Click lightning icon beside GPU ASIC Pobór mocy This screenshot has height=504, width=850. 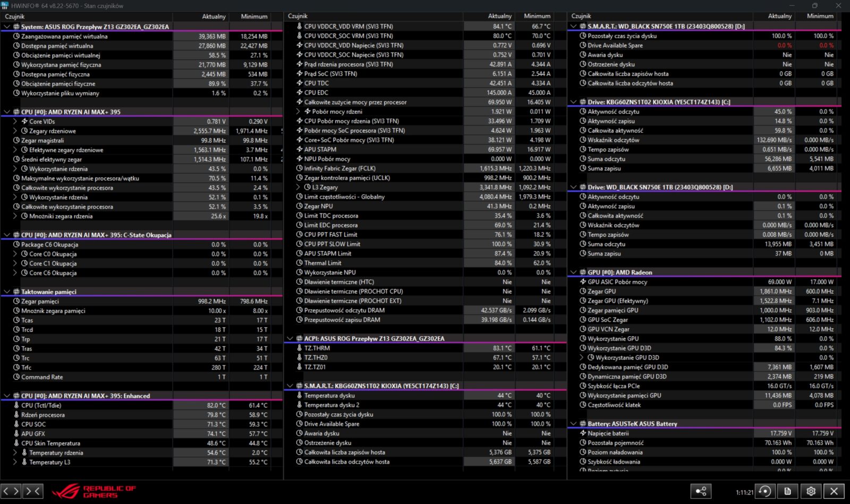point(583,282)
